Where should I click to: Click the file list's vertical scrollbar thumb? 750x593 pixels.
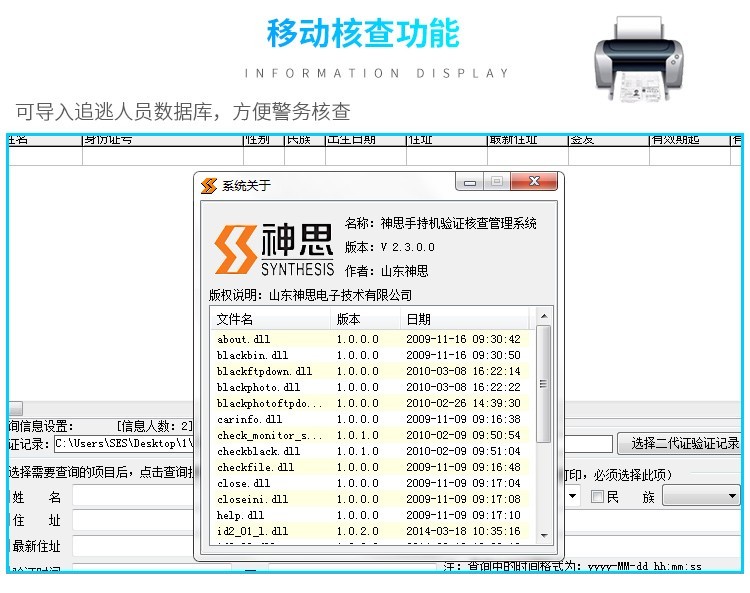tap(544, 384)
